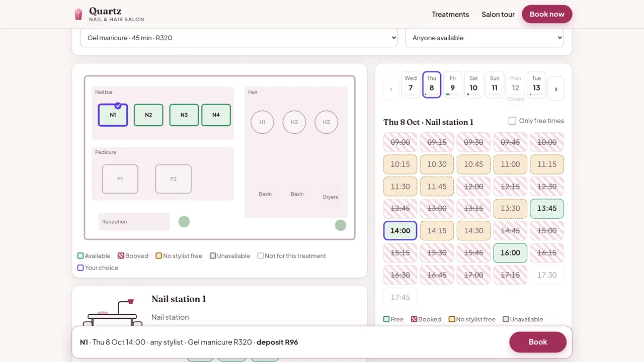644x362 pixels.
Task: Click the unavailable 17:30 time slot
Action: [x=547, y=275]
